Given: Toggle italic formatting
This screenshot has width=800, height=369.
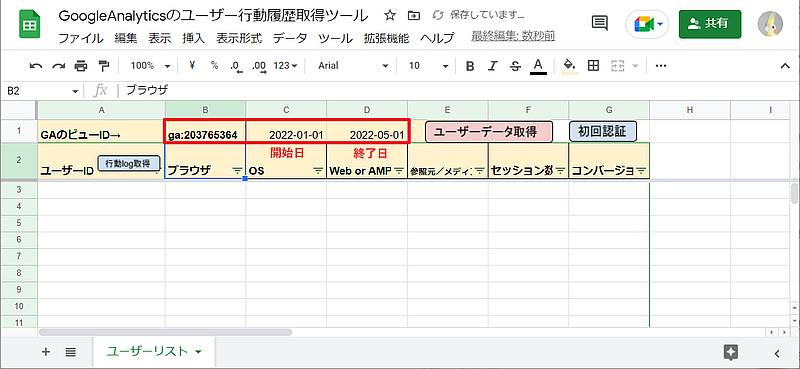Looking at the screenshot, I should coord(492,66).
